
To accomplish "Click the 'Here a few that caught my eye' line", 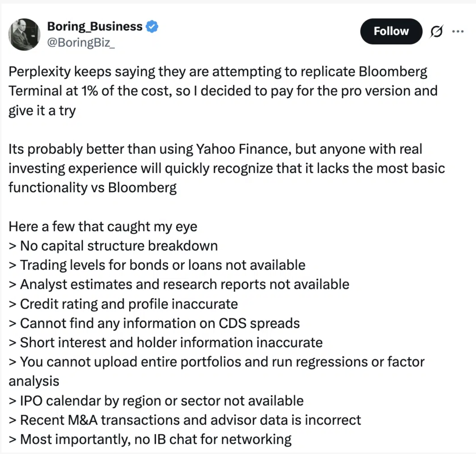I will [x=103, y=227].
